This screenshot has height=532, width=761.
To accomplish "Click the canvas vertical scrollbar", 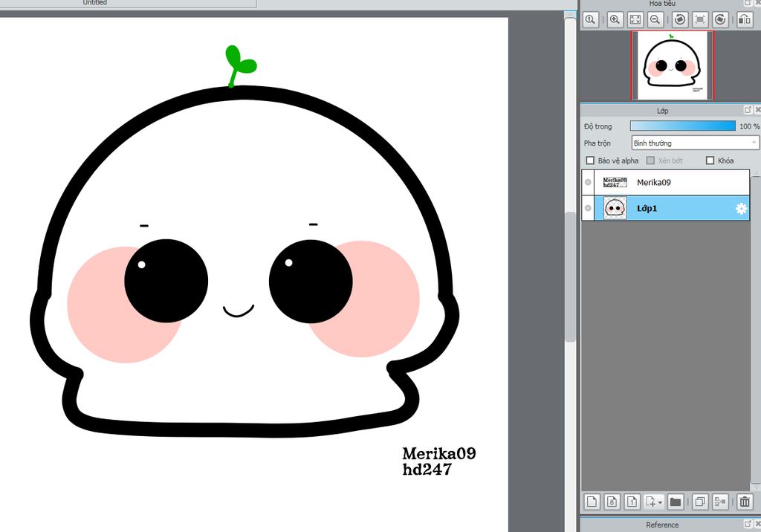I will click(570, 276).
